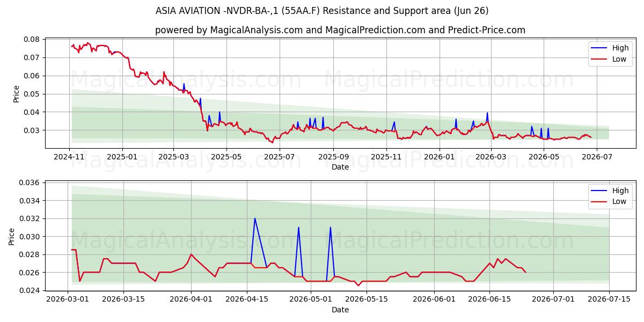
Task: Click the '0.08' price tick on top chart
Action: click(x=32, y=39)
